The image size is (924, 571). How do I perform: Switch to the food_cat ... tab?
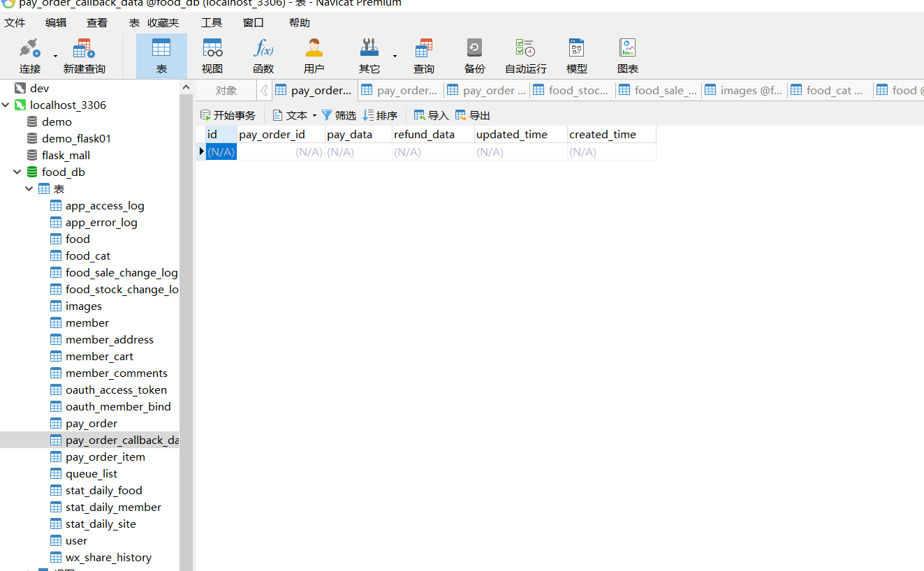[830, 90]
